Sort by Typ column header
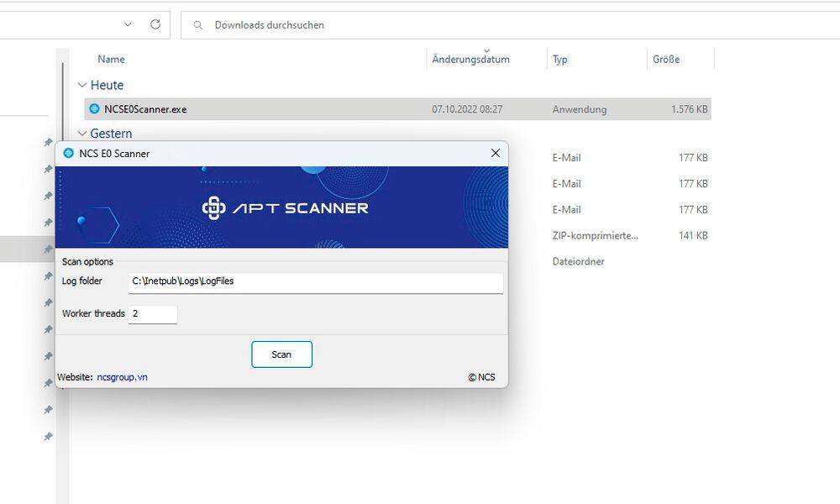840x504 pixels. [559, 60]
